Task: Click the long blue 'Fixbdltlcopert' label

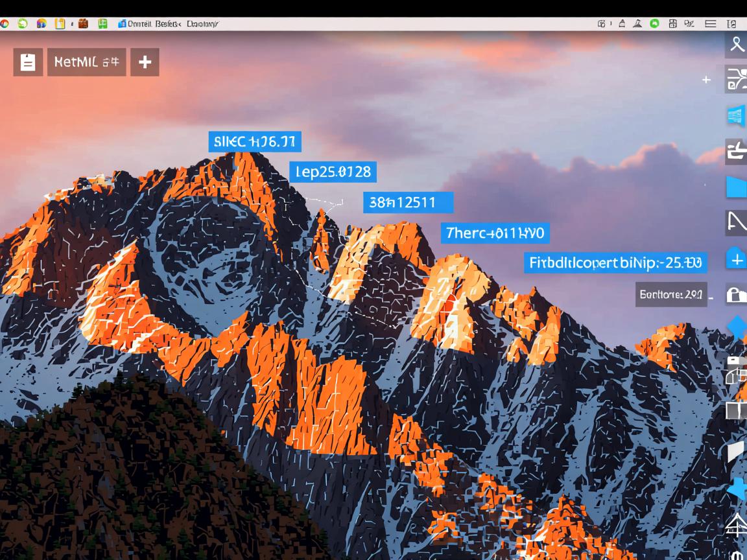Action: tap(615, 262)
